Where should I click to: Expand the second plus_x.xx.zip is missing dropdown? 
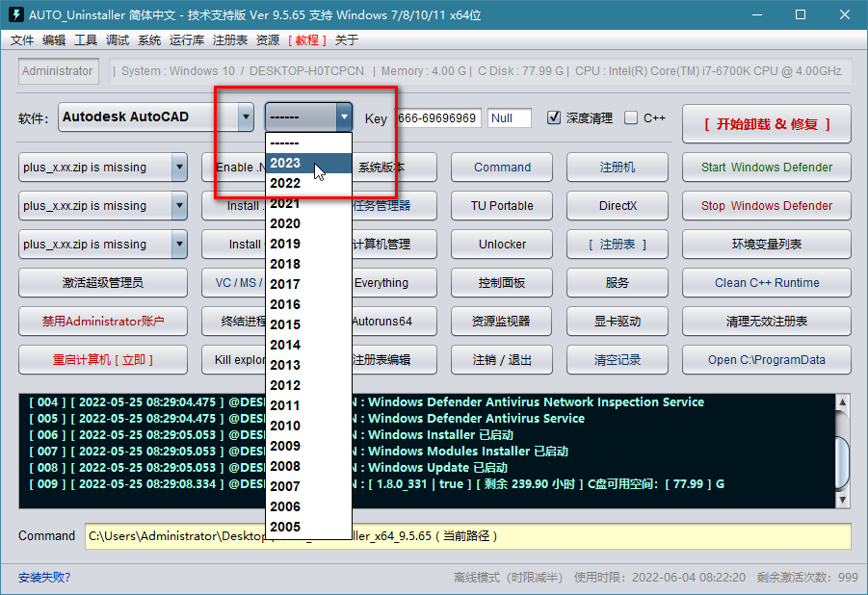[x=179, y=206]
